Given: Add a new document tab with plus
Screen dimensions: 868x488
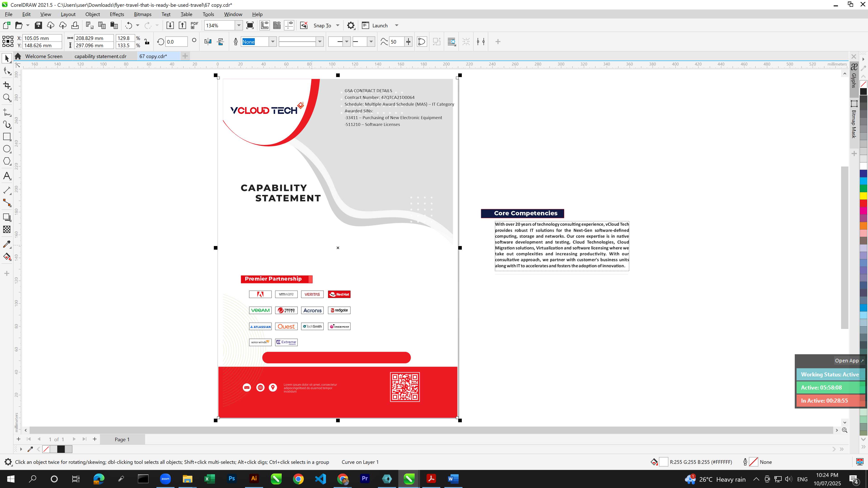Looking at the screenshot, I should click(185, 56).
